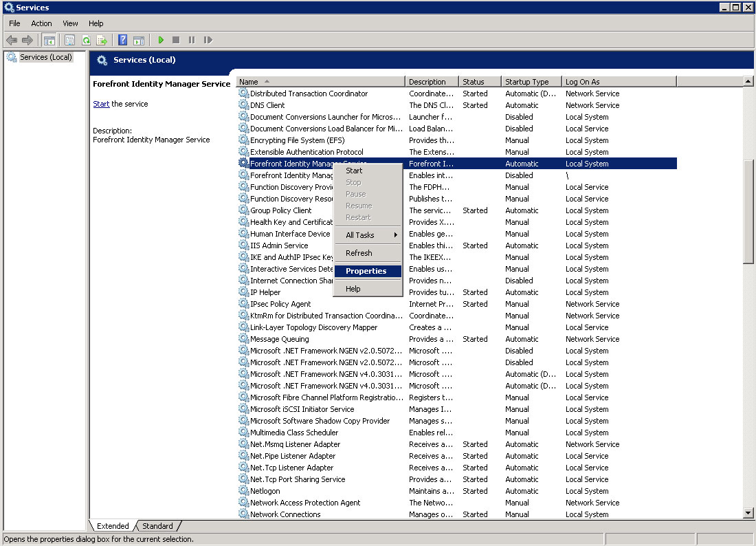Click the scrollbar up arrow
The width and height of the screenshot is (756, 546).
click(x=748, y=81)
